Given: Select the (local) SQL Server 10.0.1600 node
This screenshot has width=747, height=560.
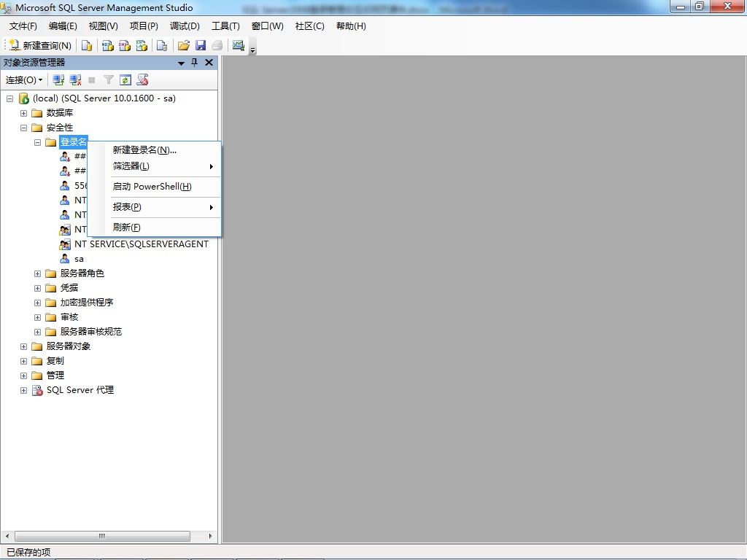Looking at the screenshot, I should tap(104, 98).
